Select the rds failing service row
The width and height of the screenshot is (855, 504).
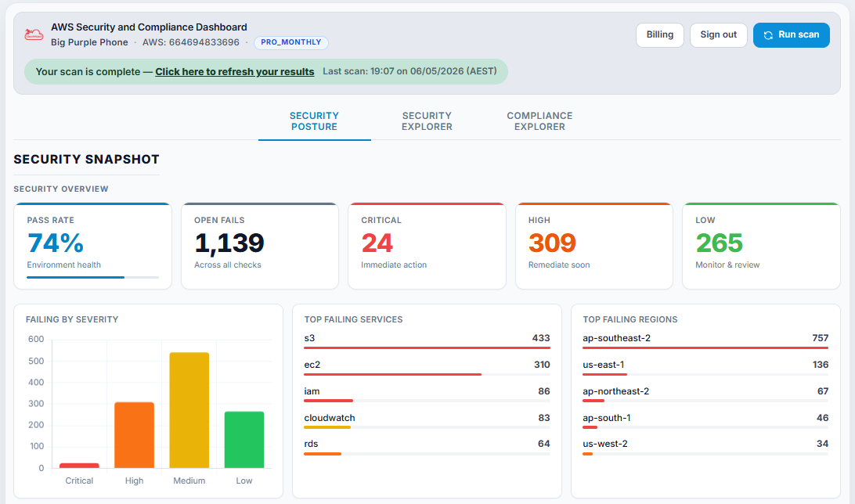tap(427, 448)
